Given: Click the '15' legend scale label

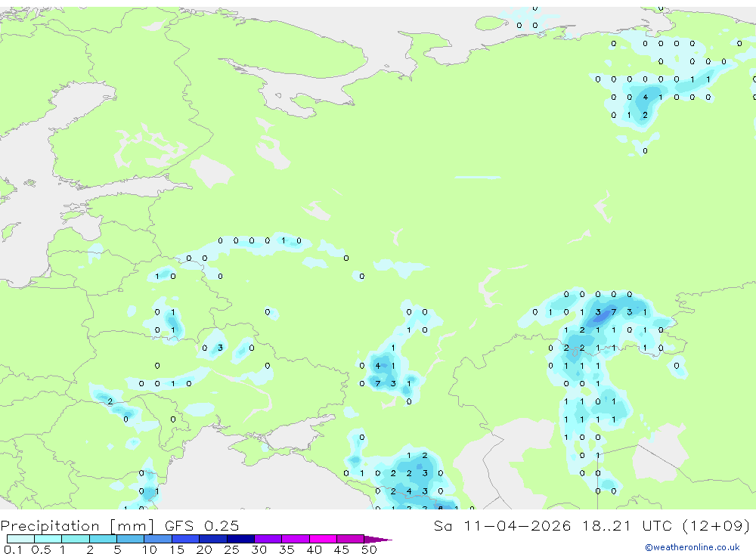Looking at the screenshot, I should 177,549.
